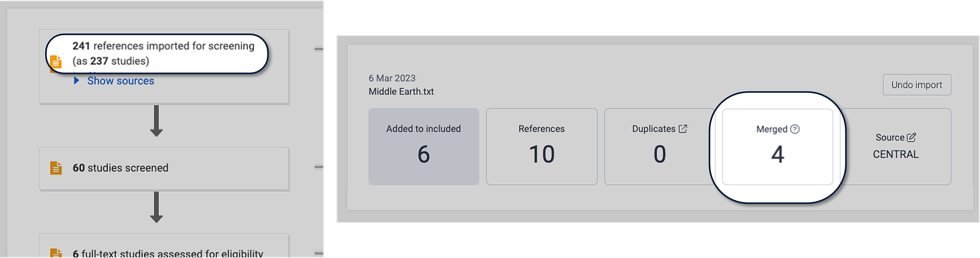
Task: Click the Duplicates count of 0
Action: (659, 154)
